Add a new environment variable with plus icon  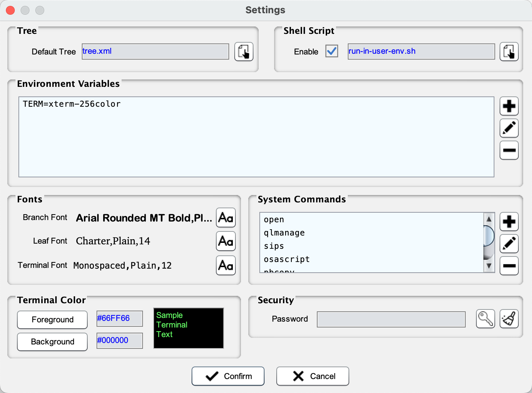tap(509, 106)
